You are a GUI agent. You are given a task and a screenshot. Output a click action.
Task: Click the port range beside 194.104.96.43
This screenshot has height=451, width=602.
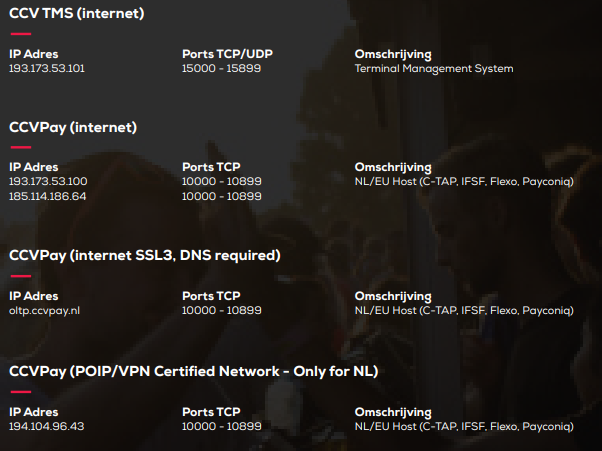(222, 427)
